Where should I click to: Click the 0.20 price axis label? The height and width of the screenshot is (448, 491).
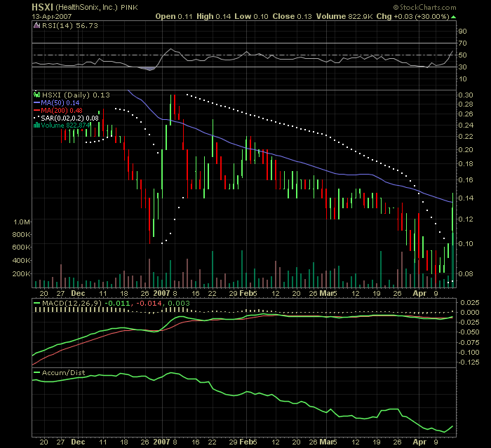pos(466,150)
